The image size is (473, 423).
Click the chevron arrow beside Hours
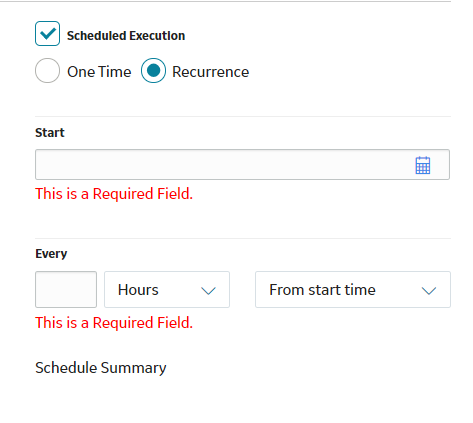(209, 291)
